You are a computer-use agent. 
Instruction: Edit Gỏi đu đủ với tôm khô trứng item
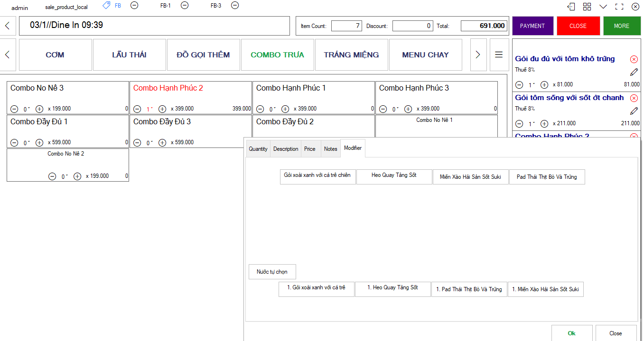(634, 72)
